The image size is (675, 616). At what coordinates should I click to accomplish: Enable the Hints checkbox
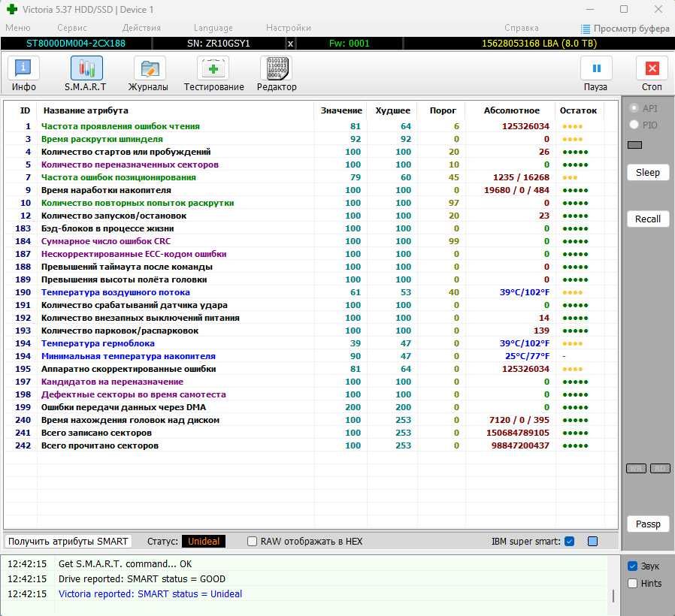632,583
